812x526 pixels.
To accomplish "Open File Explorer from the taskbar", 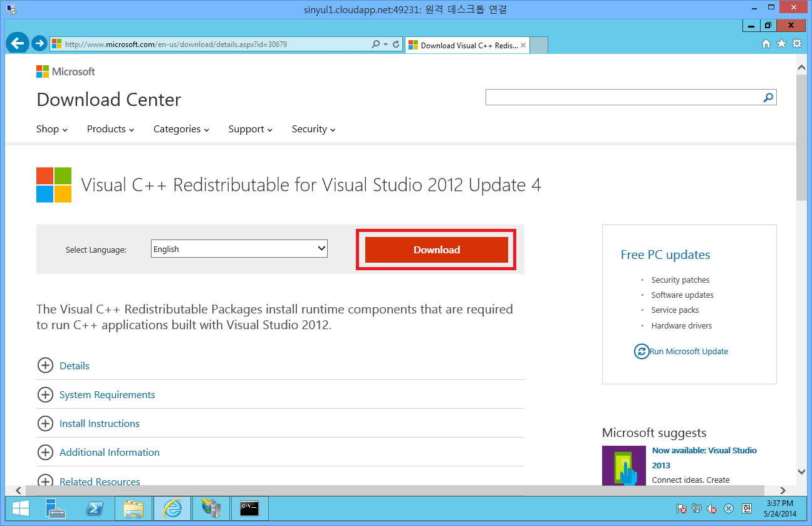I will 133,508.
